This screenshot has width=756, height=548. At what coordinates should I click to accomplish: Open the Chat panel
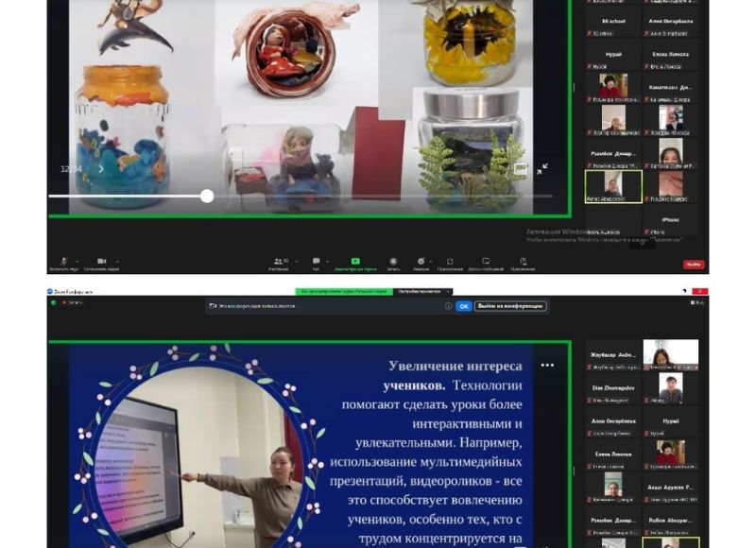point(317,261)
